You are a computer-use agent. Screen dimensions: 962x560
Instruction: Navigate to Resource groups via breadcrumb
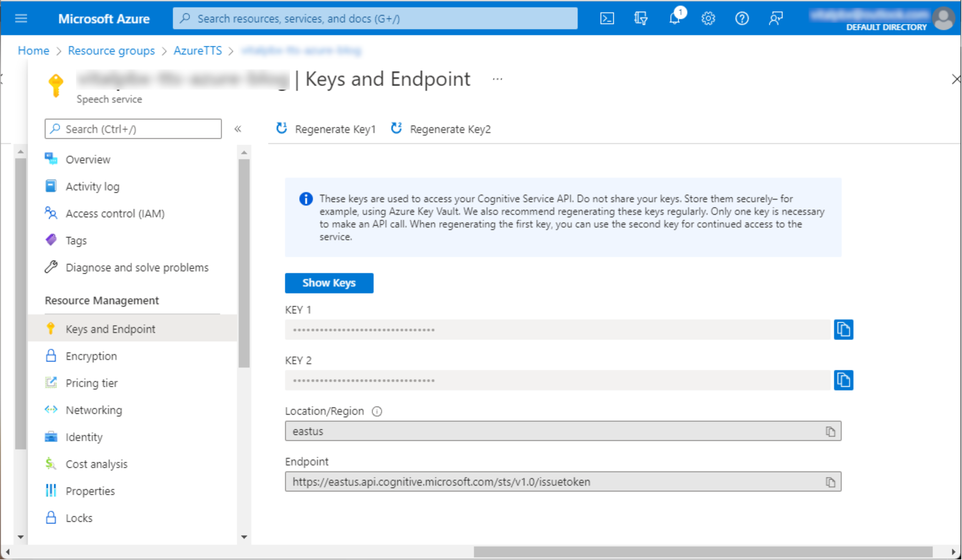pos(111,50)
